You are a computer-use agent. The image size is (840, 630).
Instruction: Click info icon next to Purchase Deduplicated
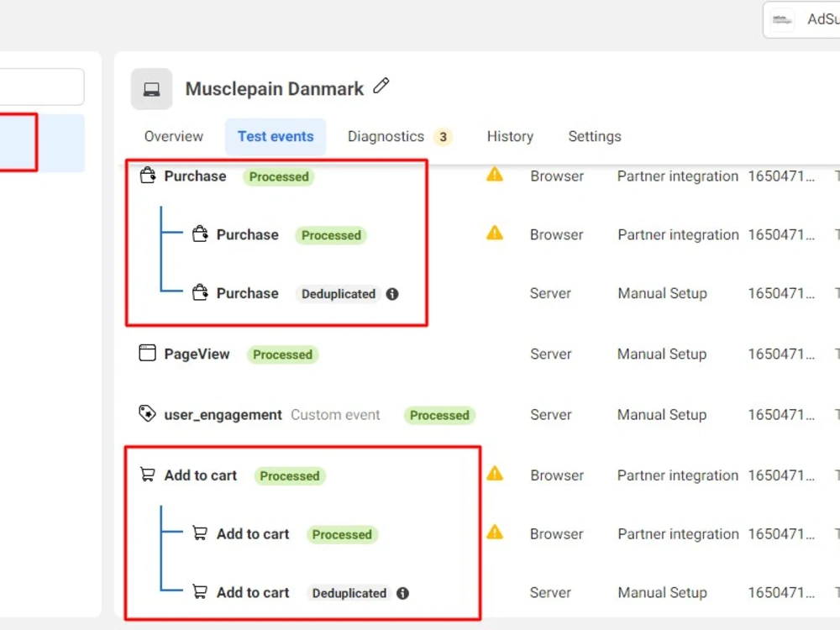pos(392,294)
